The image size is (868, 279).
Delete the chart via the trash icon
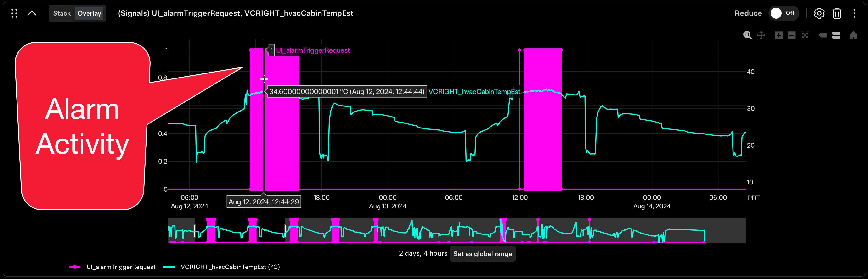[x=837, y=13]
